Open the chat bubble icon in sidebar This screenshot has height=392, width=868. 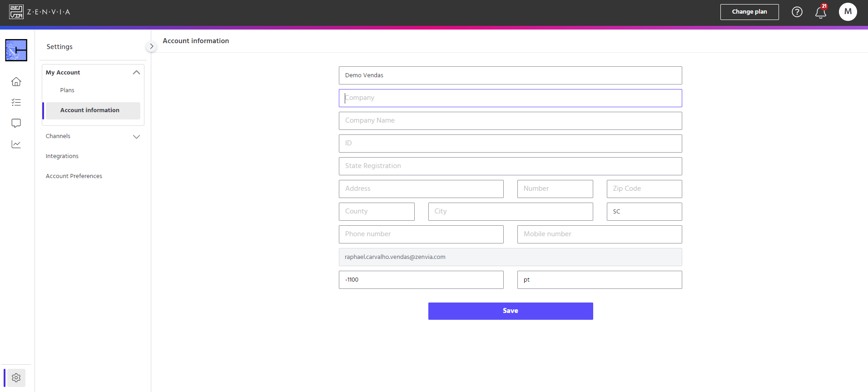[x=16, y=124]
